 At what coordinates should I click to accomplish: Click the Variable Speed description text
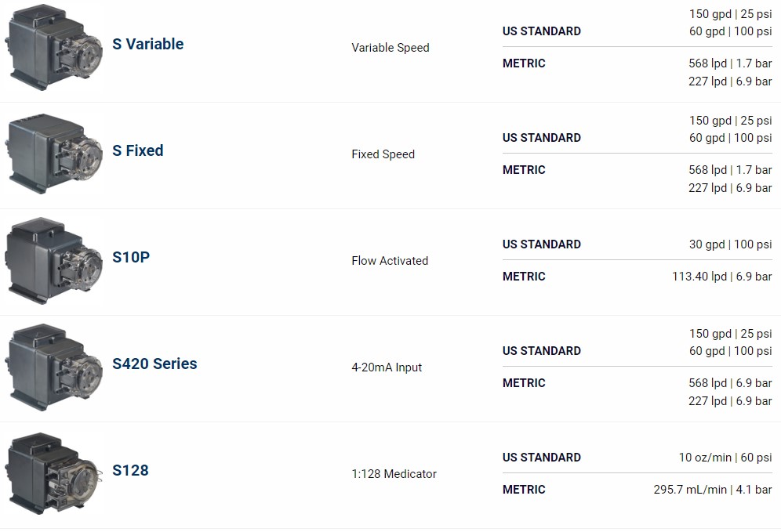coord(390,48)
